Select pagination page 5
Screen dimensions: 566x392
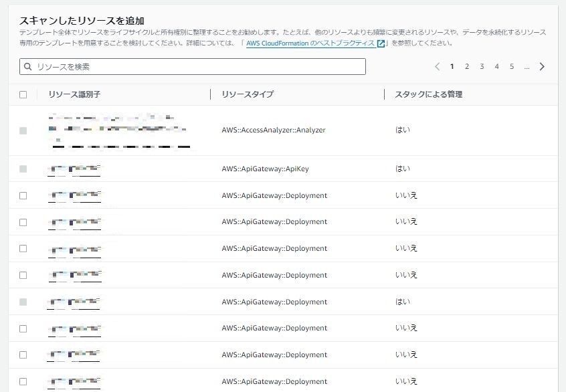pyautogui.click(x=512, y=66)
